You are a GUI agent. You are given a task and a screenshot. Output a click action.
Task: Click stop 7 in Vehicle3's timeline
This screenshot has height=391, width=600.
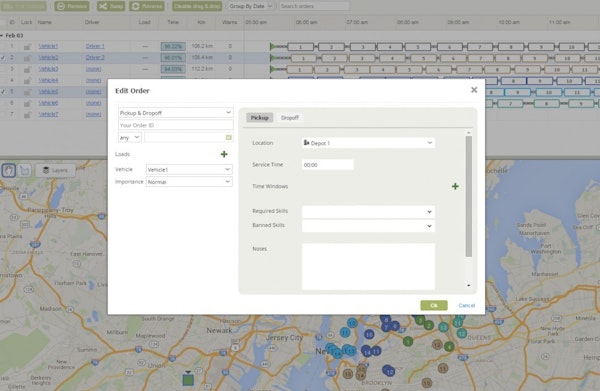click(x=470, y=70)
